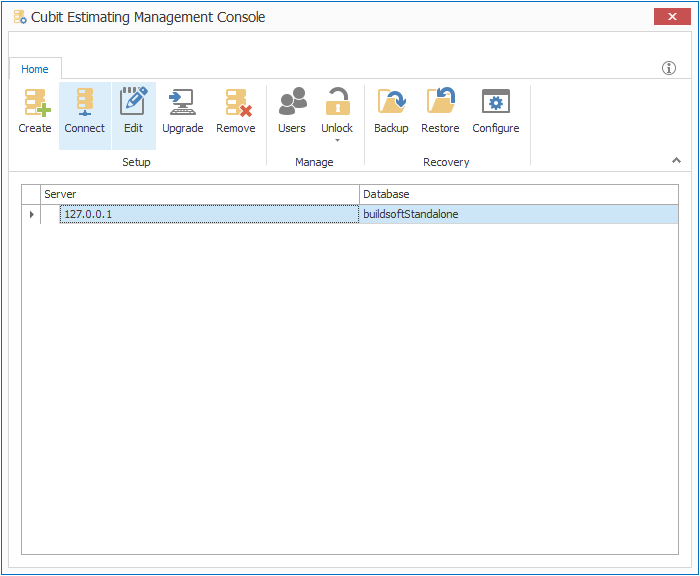Click the Create database icon
This screenshot has width=700, height=576.
pos(35,103)
